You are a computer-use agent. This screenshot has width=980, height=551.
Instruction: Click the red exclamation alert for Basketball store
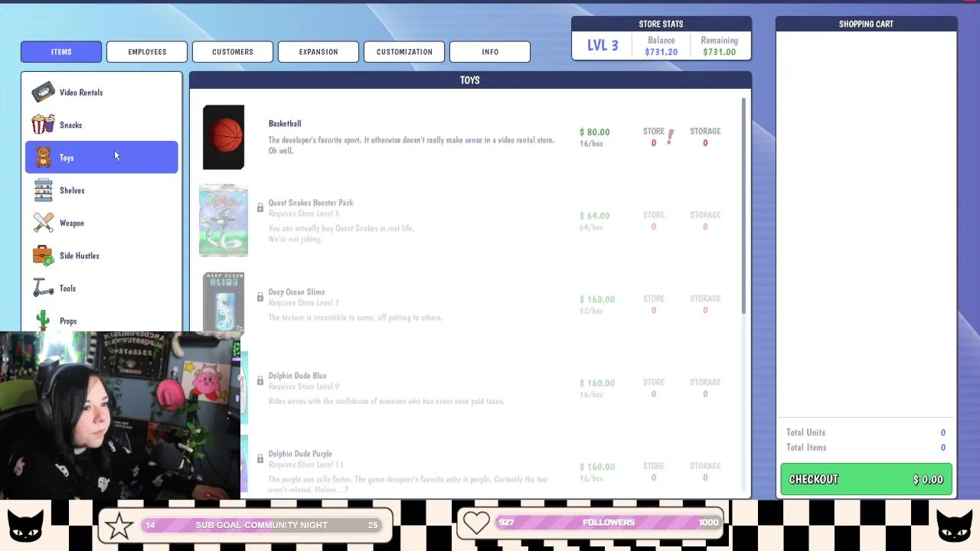click(671, 136)
